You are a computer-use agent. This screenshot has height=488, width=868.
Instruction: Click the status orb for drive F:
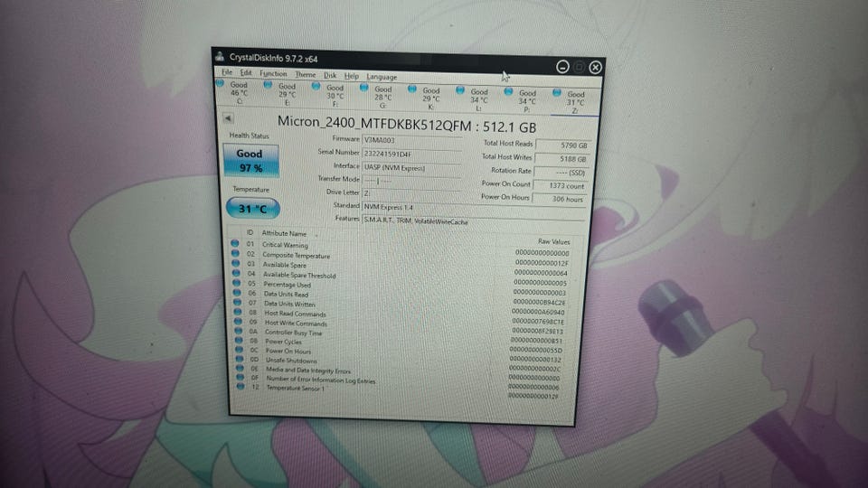pyautogui.click(x=316, y=87)
